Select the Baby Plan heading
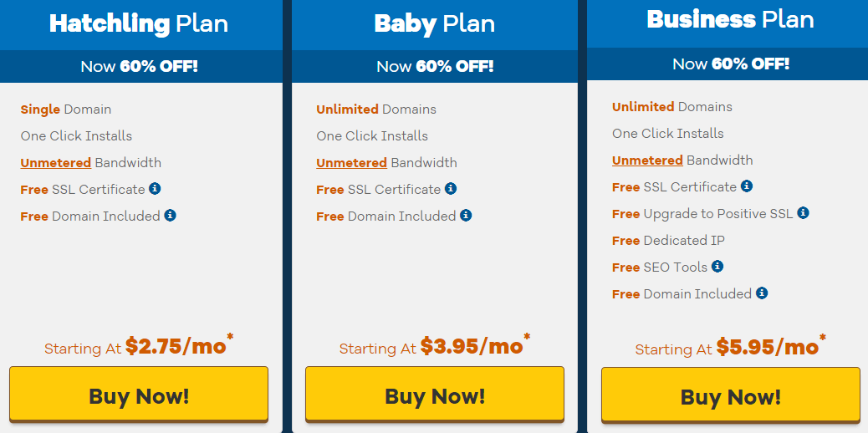This screenshot has height=433, width=868. pos(435,24)
